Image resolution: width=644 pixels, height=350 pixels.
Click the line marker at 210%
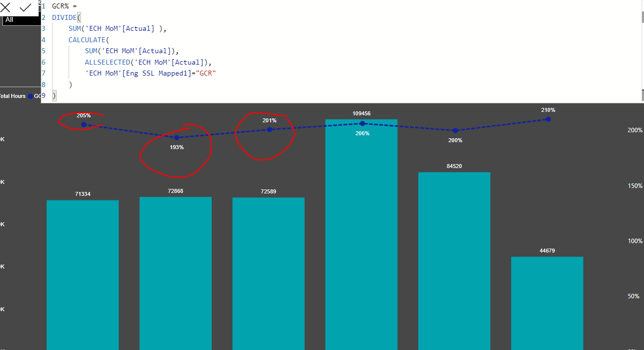(x=548, y=119)
